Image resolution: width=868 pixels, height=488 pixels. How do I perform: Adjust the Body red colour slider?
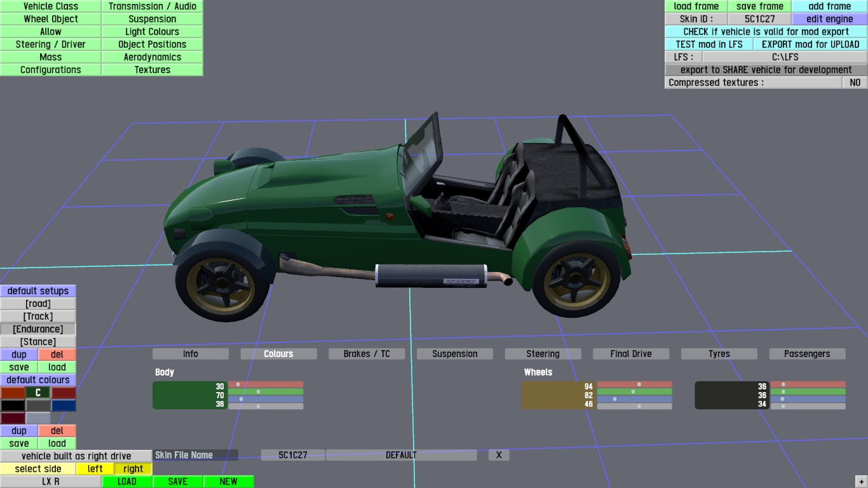[x=266, y=384]
